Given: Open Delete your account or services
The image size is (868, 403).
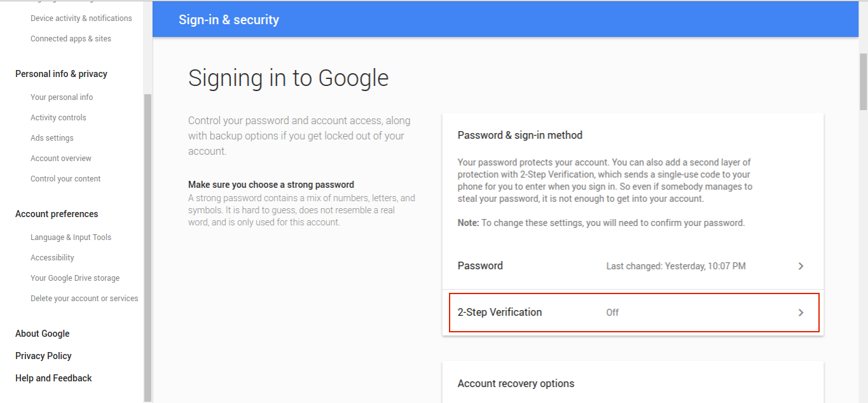Looking at the screenshot, I should pos(84,299).
